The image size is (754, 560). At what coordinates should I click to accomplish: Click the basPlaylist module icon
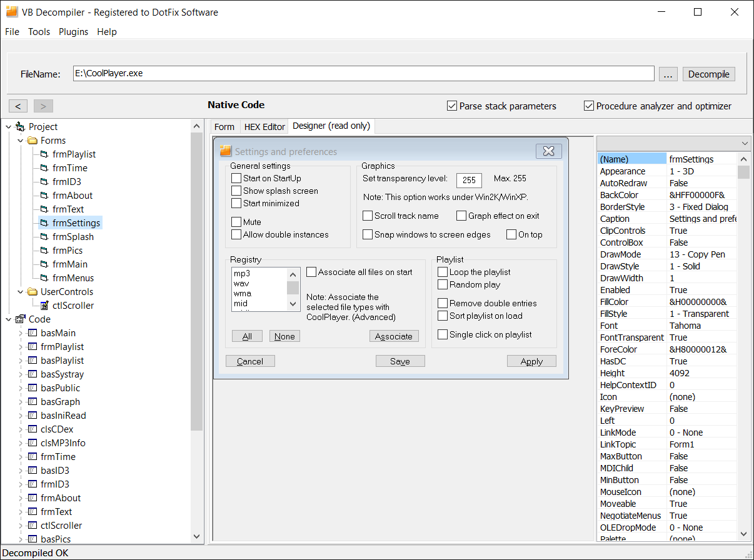(x=33, y=361)
